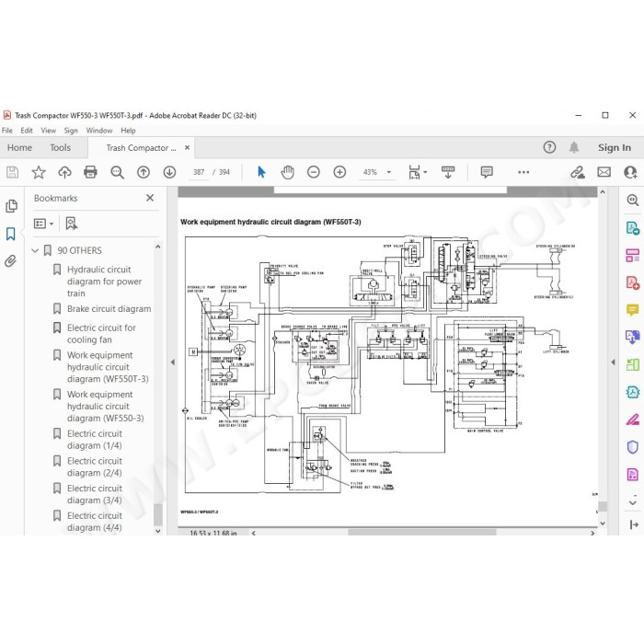The image size is (644, 644).
Task: Share a link to the file
Action: [x=578, y=172]
